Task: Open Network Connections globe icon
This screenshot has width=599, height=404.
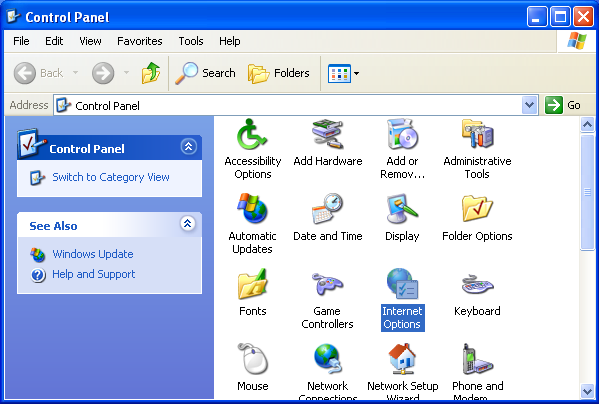Action: [327, 359]
